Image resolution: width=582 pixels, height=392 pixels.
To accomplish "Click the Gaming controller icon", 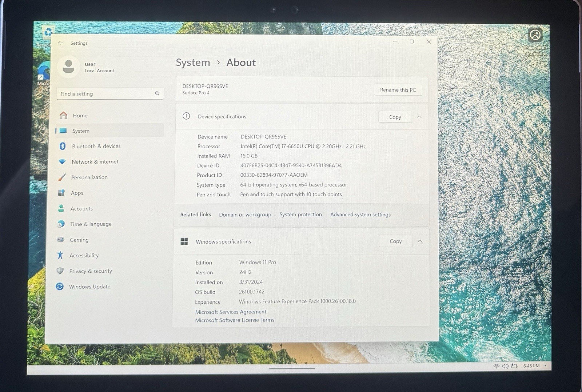I will click(61, 240).
